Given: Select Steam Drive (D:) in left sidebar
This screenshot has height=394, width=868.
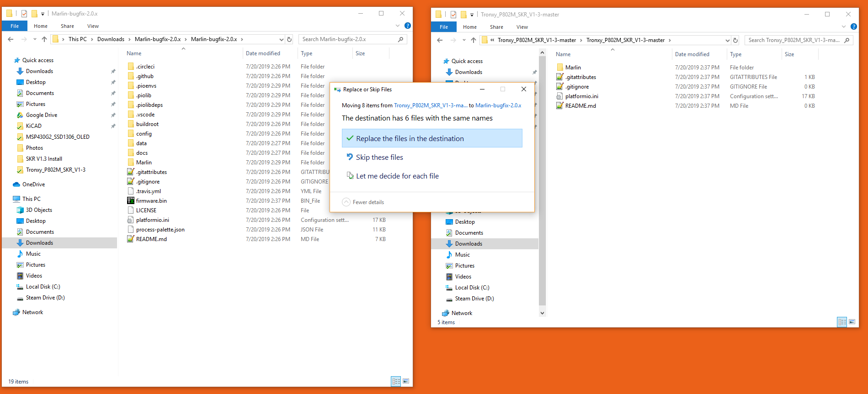Looking at the screenshot, I should tap(45, 298).
